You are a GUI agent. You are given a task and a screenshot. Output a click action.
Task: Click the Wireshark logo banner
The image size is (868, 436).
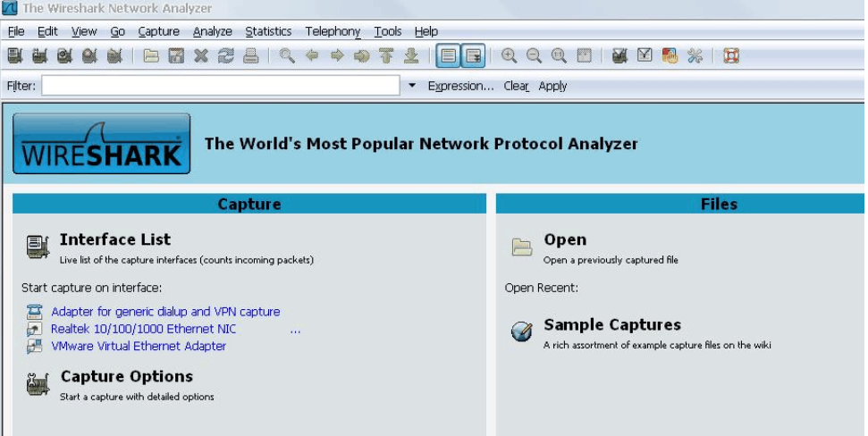coord(101,144)
